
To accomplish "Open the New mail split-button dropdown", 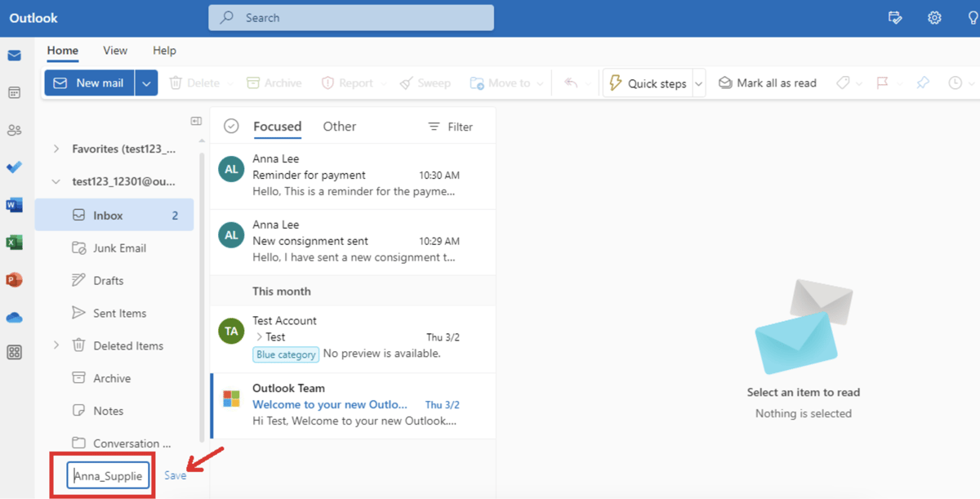I will [145, 82].
